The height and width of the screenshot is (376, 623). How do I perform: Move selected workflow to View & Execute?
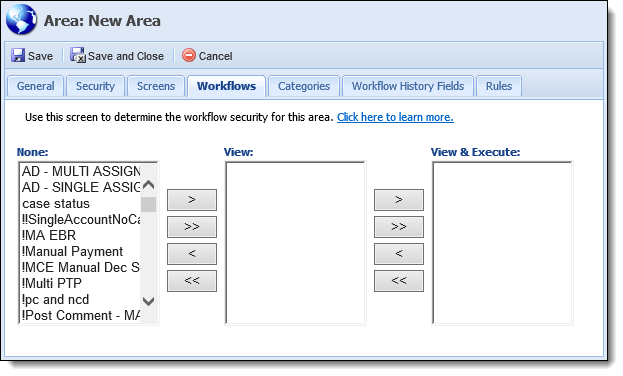coord(399,200)
